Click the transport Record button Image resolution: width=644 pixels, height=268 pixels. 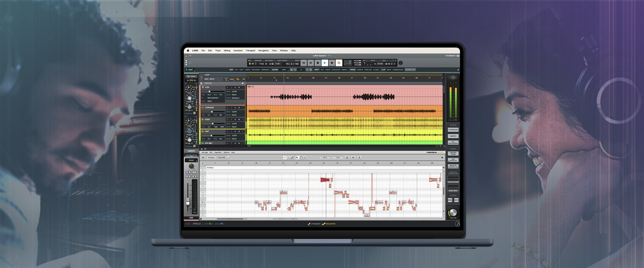pyautogui.click(x=332, y=63)
